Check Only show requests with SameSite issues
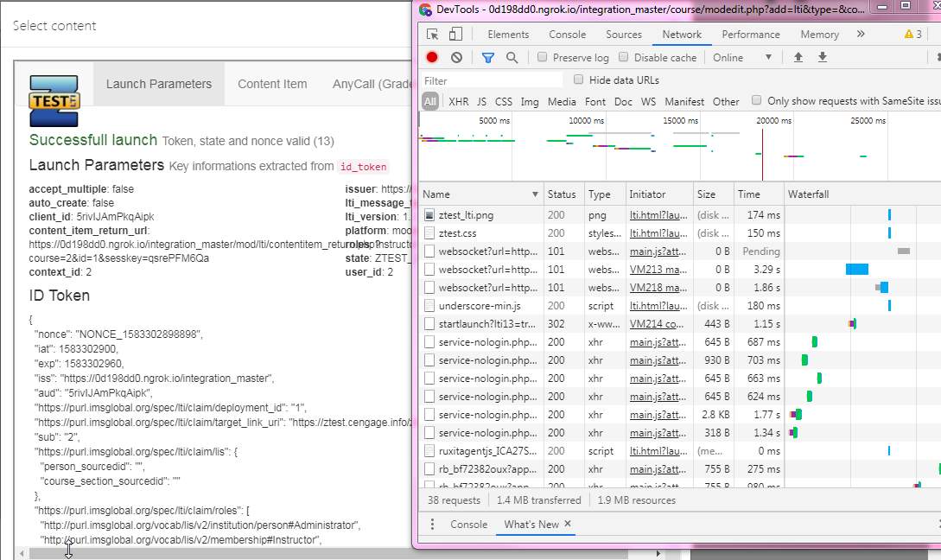941x560 pixels. 757,100
